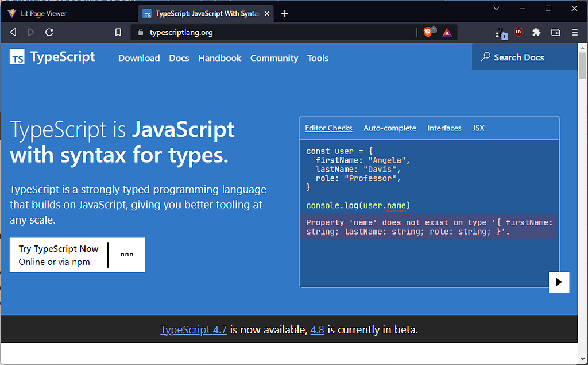Open the question-mark extension icon
This screenshot has width=588, height=365.
501,33
